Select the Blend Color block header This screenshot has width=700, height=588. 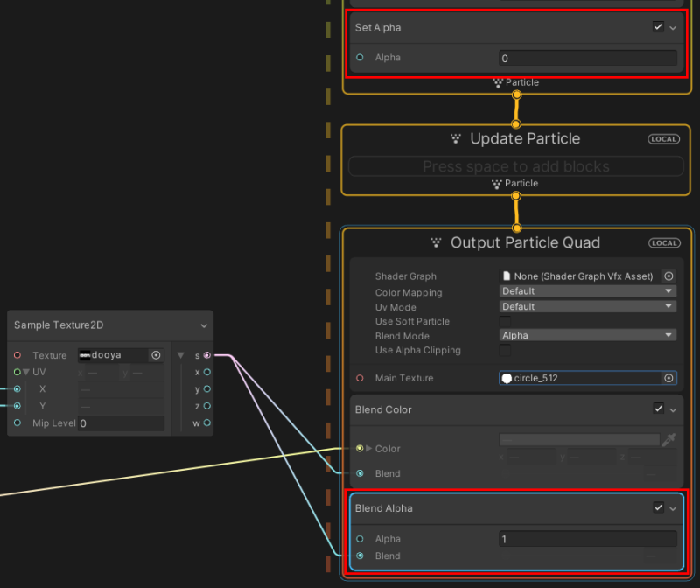(x=516, y=409)
